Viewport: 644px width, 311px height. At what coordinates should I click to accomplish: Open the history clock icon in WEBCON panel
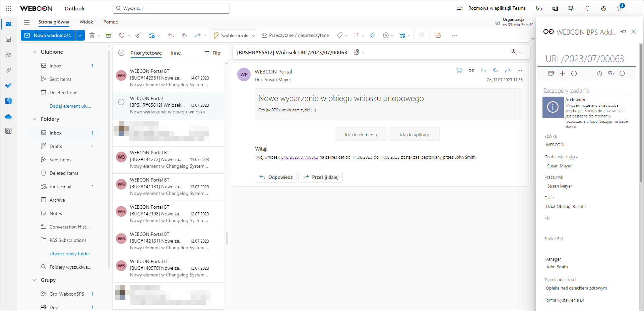pos(599,73)
